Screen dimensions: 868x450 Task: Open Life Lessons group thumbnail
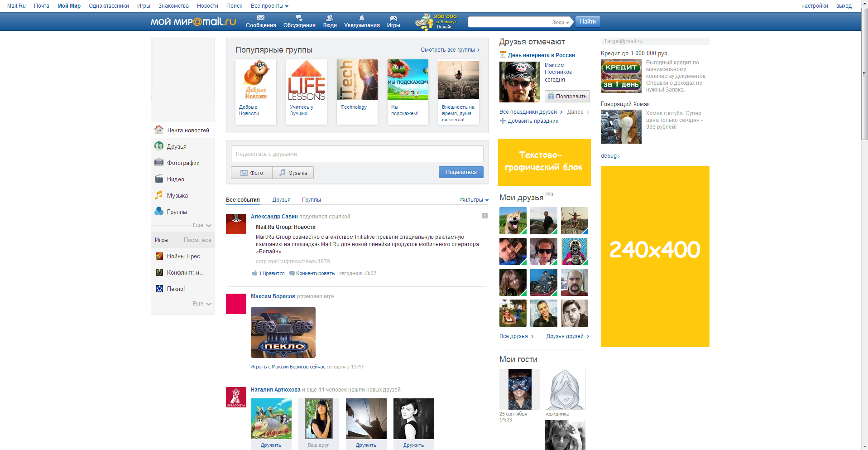click(307, 80)
